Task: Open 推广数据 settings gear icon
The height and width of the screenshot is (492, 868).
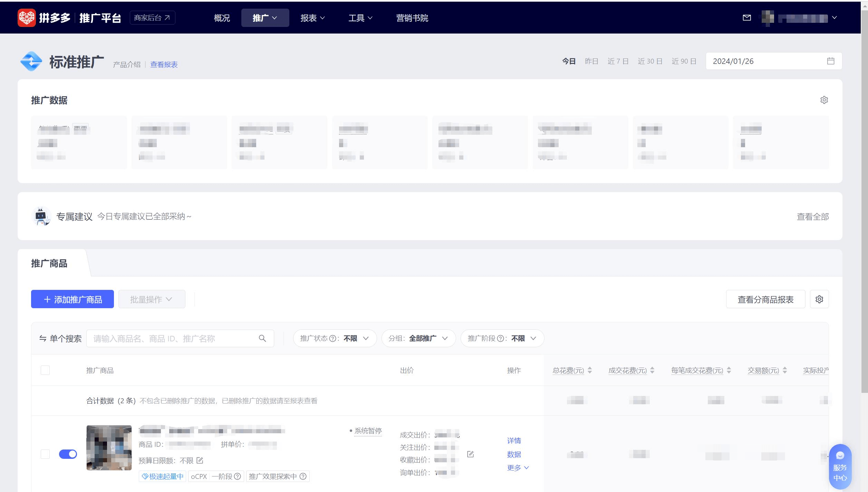Action: click(824, 100)
